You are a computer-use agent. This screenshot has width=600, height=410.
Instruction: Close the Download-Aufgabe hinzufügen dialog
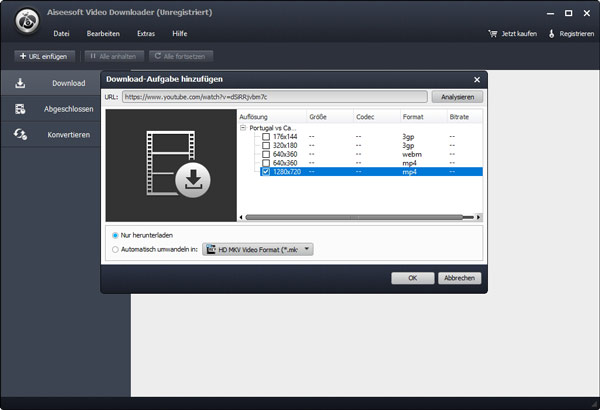[x=476, y=79]
